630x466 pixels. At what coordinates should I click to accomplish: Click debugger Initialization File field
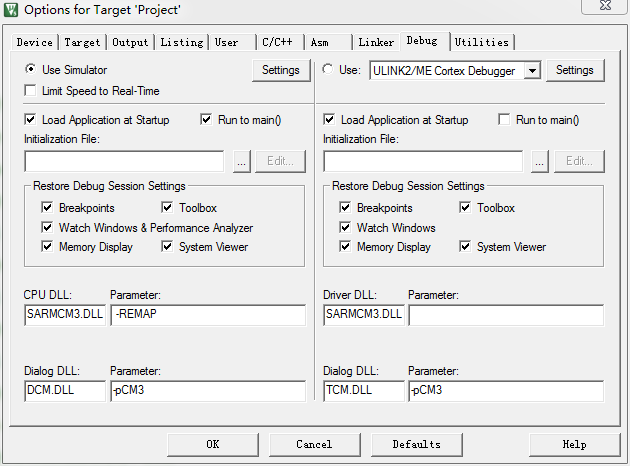[423, 161]
